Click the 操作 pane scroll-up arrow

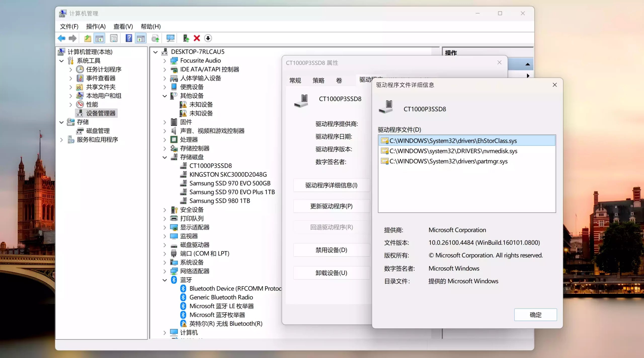(x=528, y=64)
